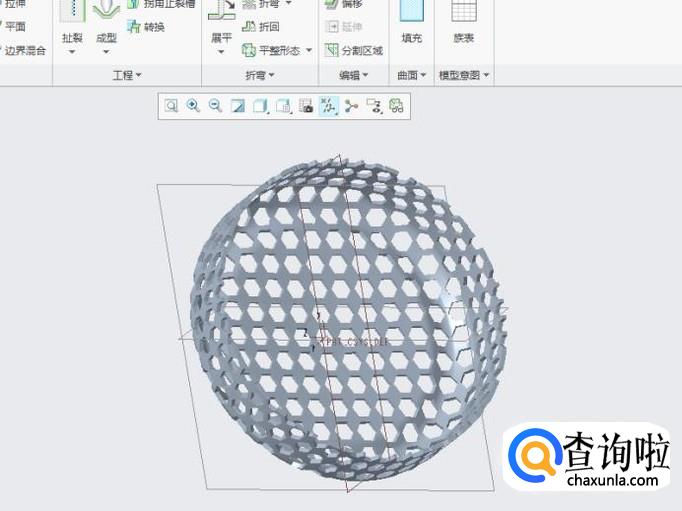Image resolution: width=682 pixels, height=511 pixels.
Task: Open the 曲面 group menu
Action: [x=411, y=75]
